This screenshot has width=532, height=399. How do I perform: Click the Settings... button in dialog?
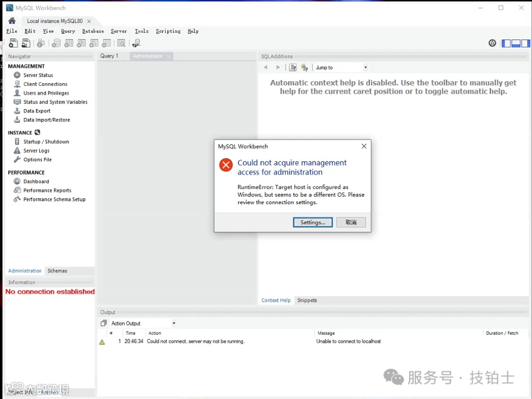click(x=313, y=222)
